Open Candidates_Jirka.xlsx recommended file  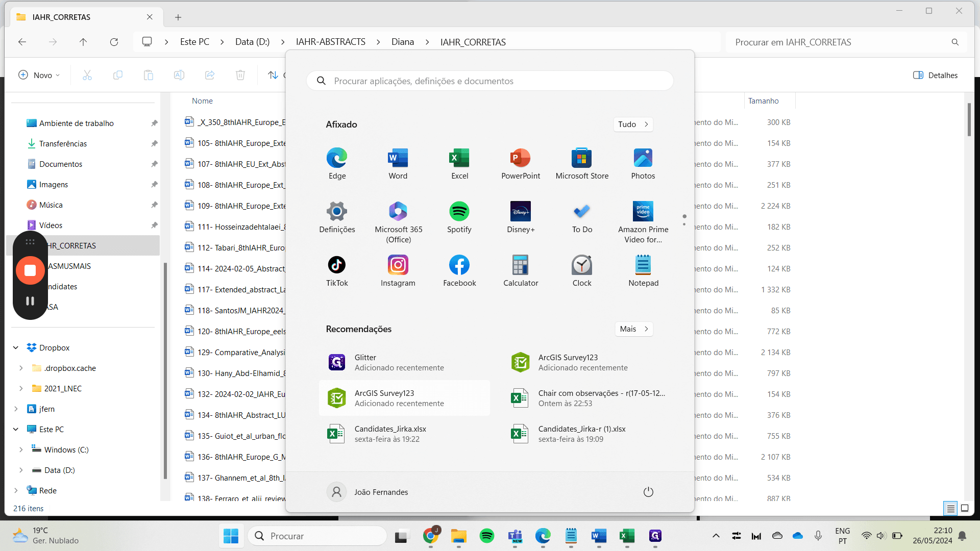tap(404, 434)
